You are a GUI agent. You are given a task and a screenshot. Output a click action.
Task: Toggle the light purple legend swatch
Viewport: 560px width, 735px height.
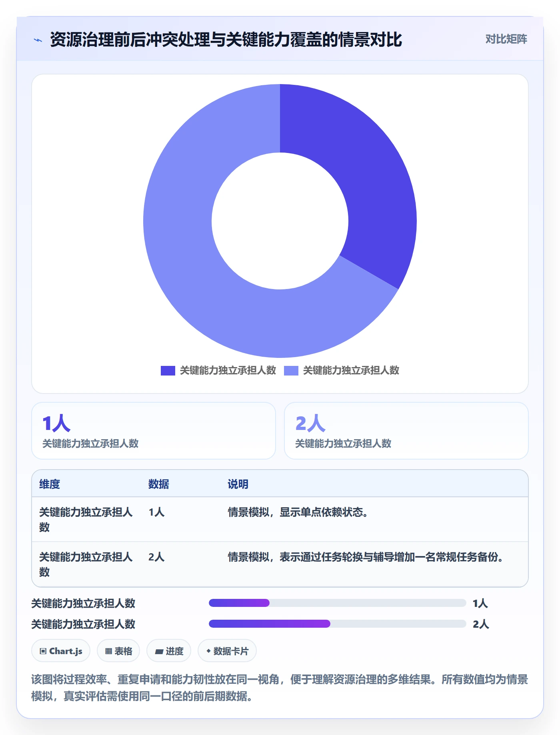(291, 371)
